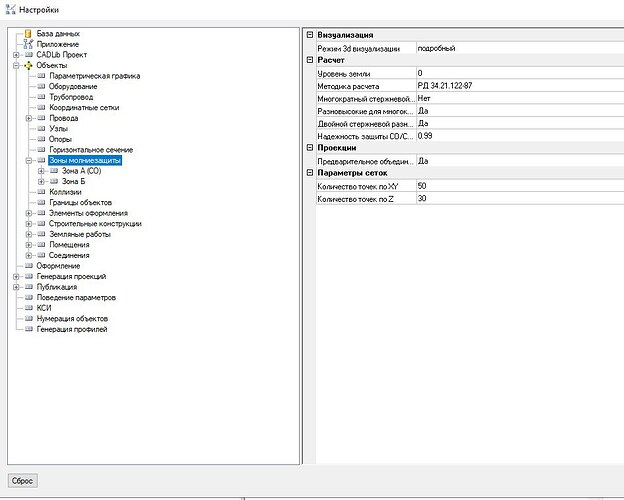The width and height of the screenshot is (624, 500).
Task: Expand the Генерация проекций node
Action: (15, 276)
